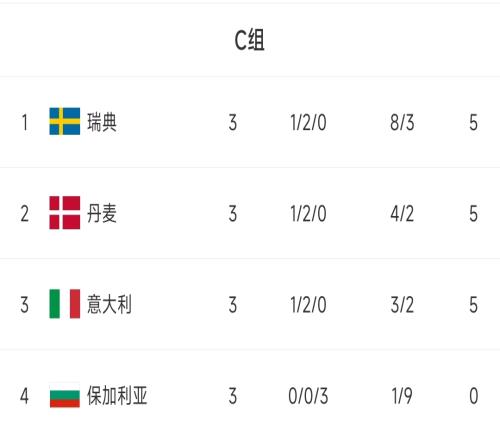
Task: Click the Sweden flag icon
Action: (x=65, y=121)
